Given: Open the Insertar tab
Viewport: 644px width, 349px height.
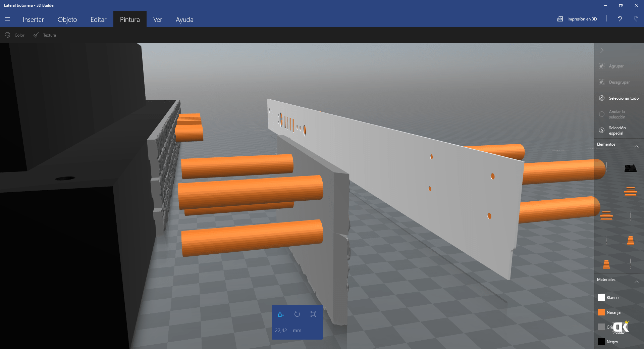Looking at the screenshot, I should point(33,19).
